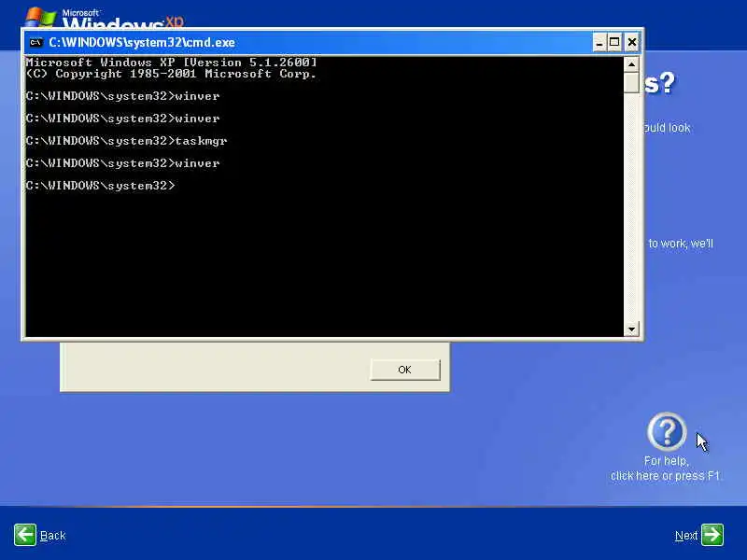747x560 pixels.
Task: Click the Next label in setup wizard
Action: 686,536
